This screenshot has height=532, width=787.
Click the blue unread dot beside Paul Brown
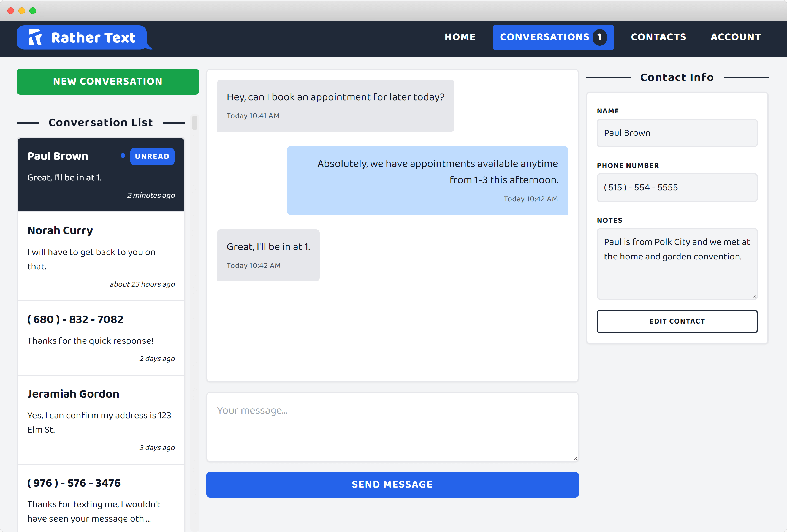pyautogui.click(x=123, y=155)
